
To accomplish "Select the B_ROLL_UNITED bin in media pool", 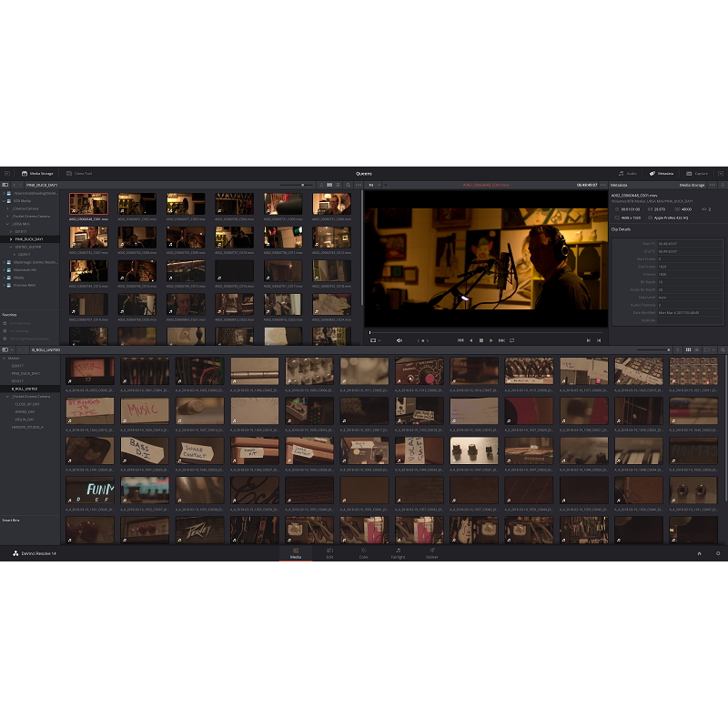I will (25, 389).
